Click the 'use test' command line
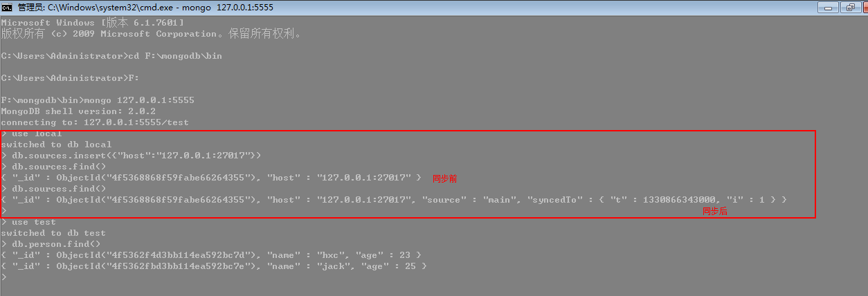The height and width of the screenshot is (296, 868). pos(29,222)
